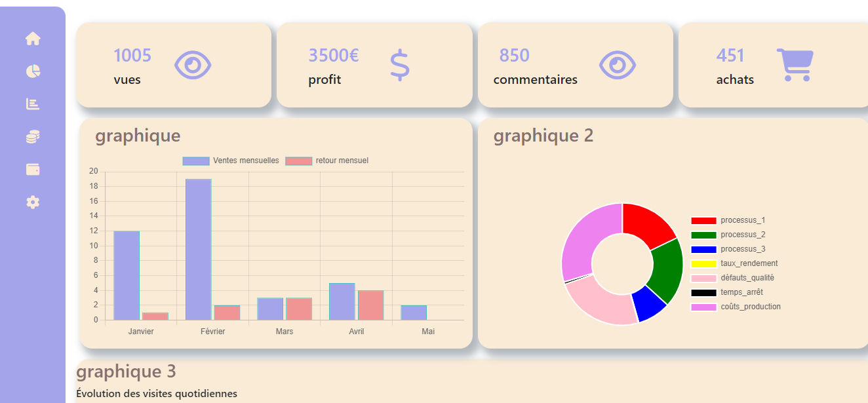Click the 3500€ profit value

(x=333, y=56)
